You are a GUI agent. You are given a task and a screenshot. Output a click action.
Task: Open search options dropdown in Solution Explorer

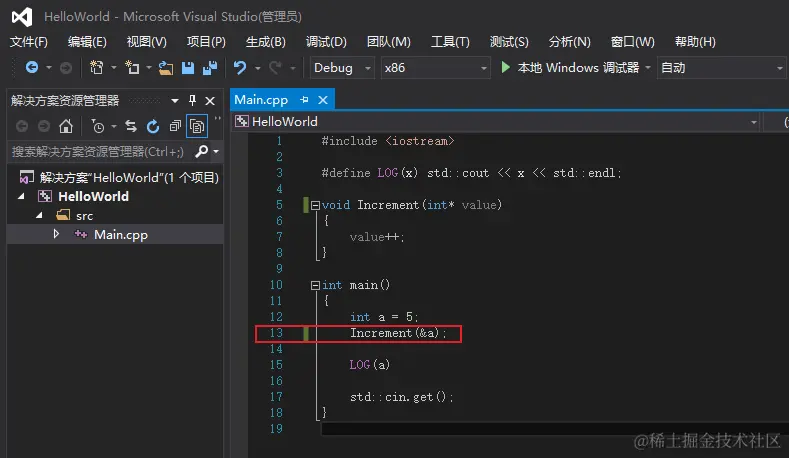click(216, 151)
